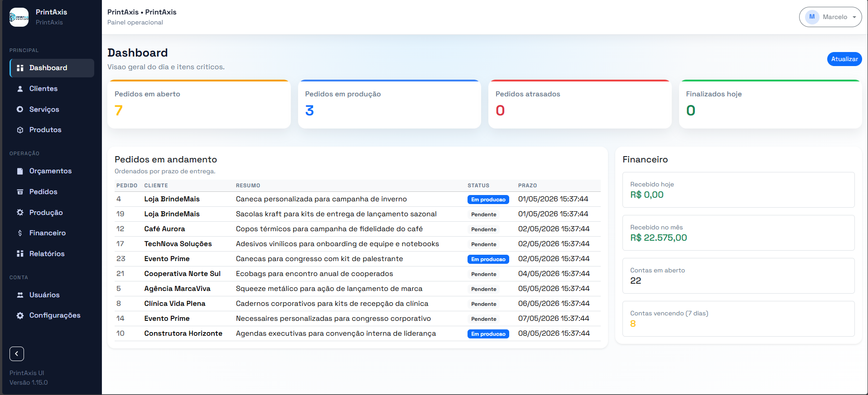Screen dimensions: 868x395
Task: Select the Café Aurora client cell
Action: point(164,229)
